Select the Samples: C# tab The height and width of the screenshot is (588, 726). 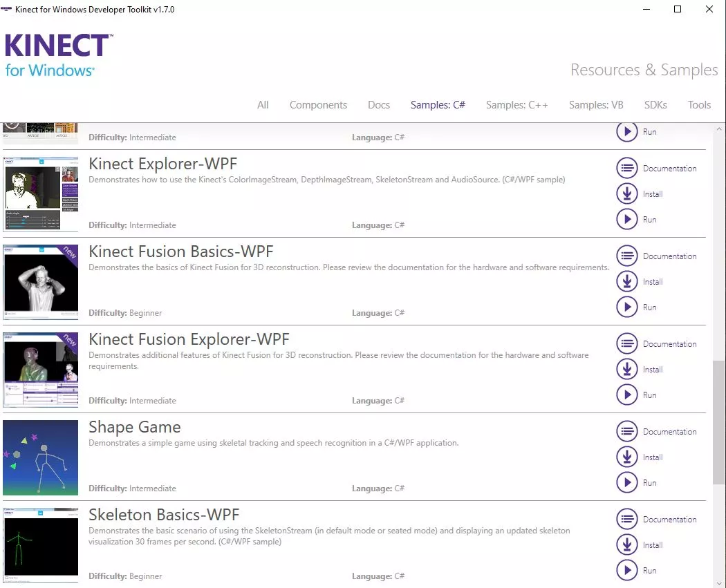pyautogui.click(x=438, y=105)
